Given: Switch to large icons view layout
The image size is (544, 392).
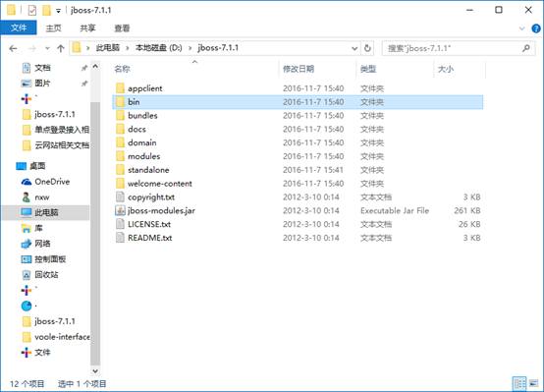Looking at the screenshot, I should (533, 384).
